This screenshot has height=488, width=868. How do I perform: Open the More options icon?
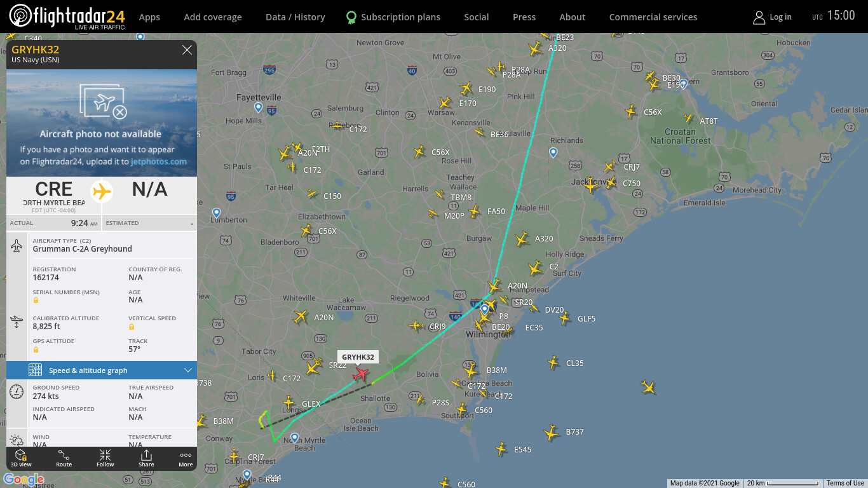[186, 458]
